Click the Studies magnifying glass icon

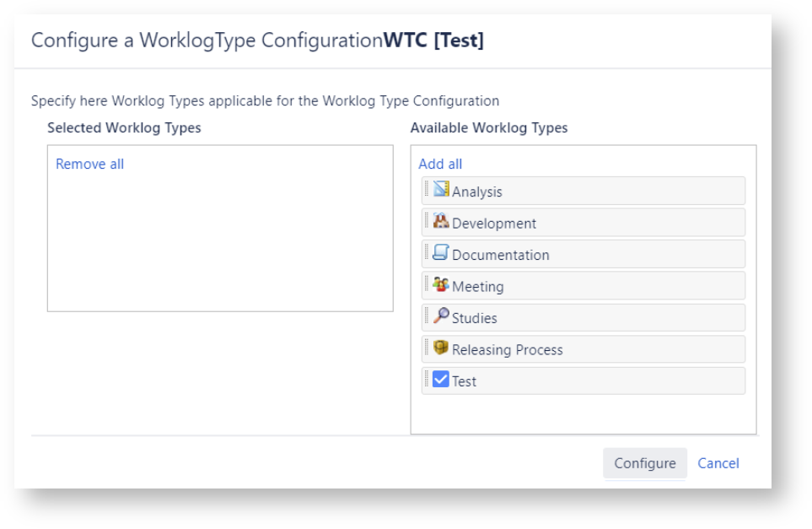(441, 316)
